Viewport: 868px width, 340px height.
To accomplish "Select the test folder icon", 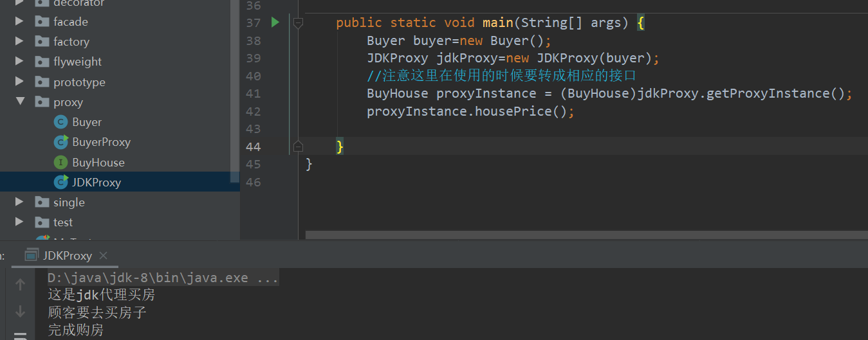I will 42,222.
